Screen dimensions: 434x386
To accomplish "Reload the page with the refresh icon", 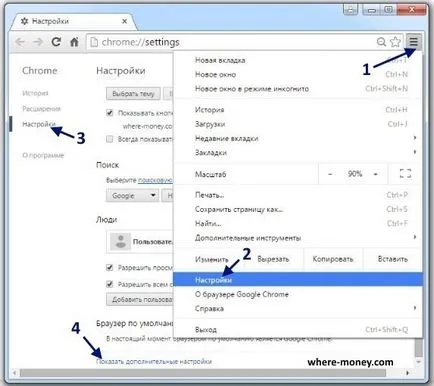I will (56, 42).
